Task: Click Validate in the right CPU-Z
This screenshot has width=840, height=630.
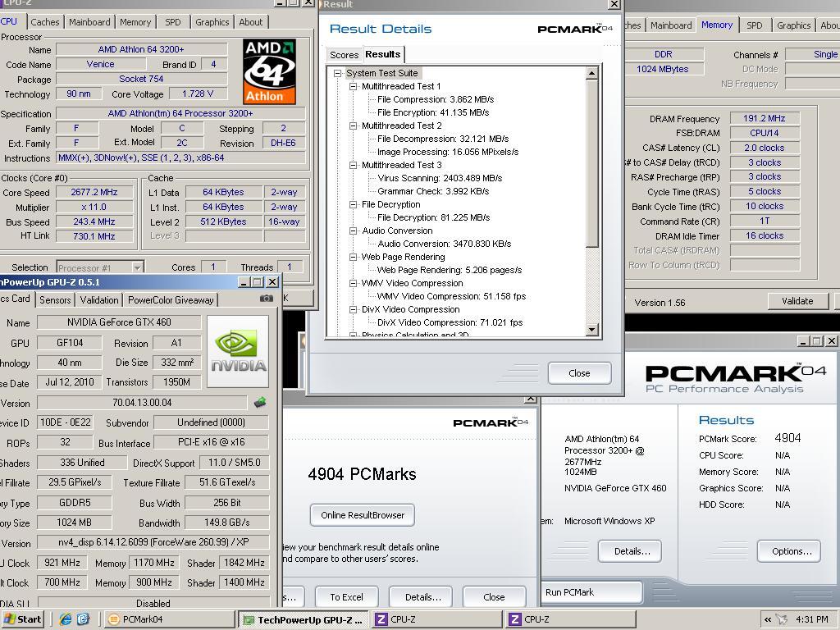Action: [797, 301]
